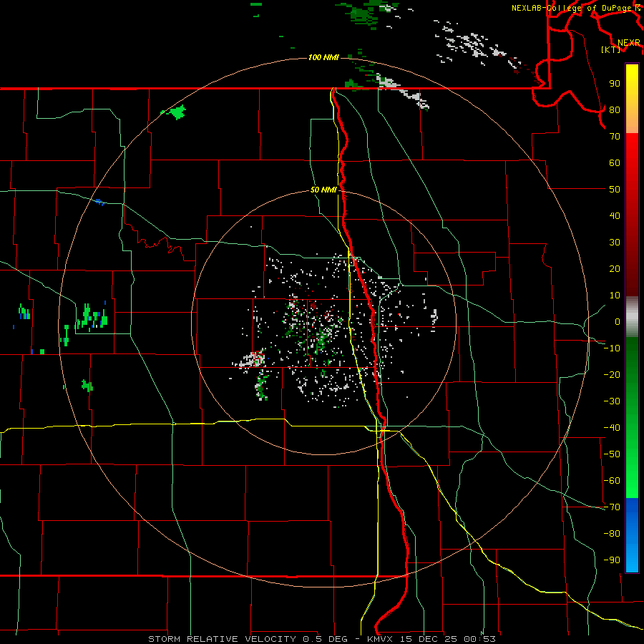644x644 pixels.
Task: Click the -10 value on velocity scale
Action: click(612, 348)
